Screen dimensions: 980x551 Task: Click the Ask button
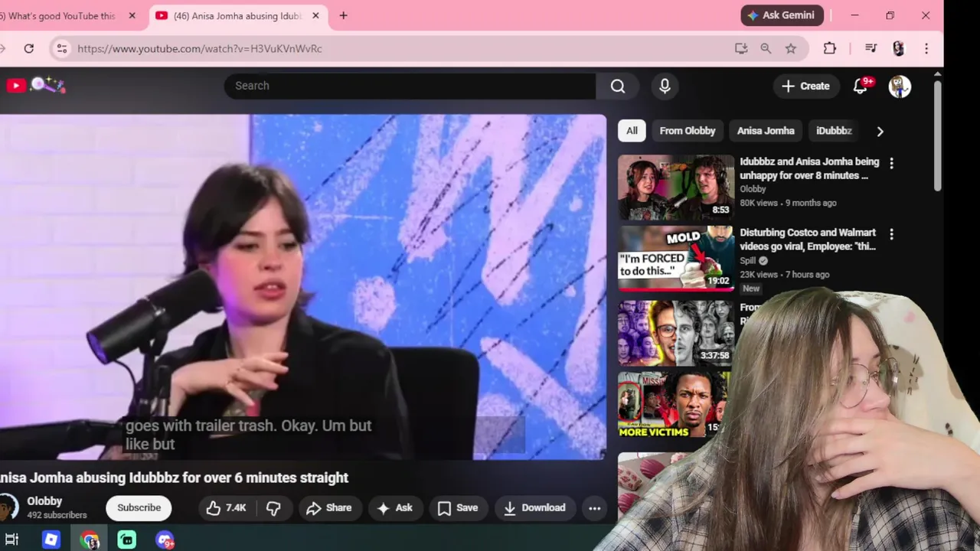tap(395, 508)
